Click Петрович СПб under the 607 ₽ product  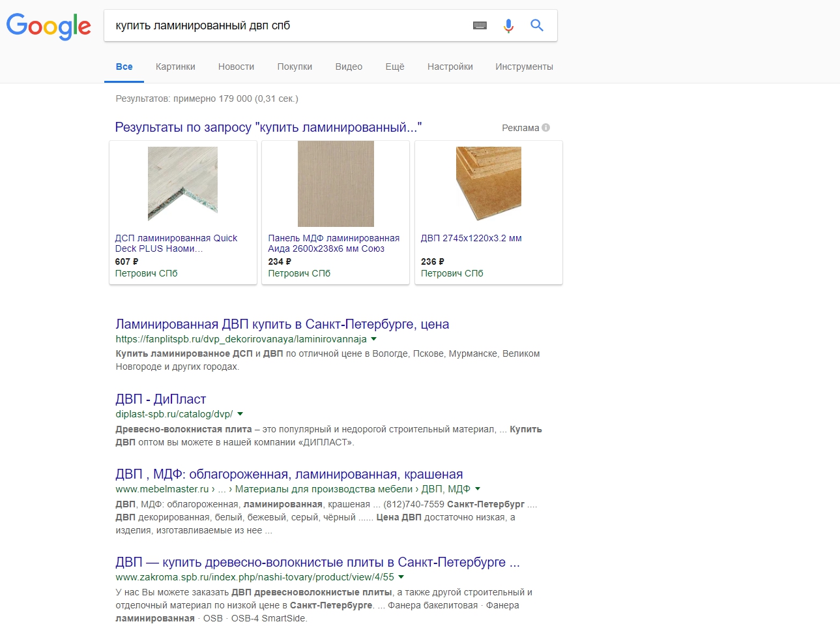coord(146,273)
